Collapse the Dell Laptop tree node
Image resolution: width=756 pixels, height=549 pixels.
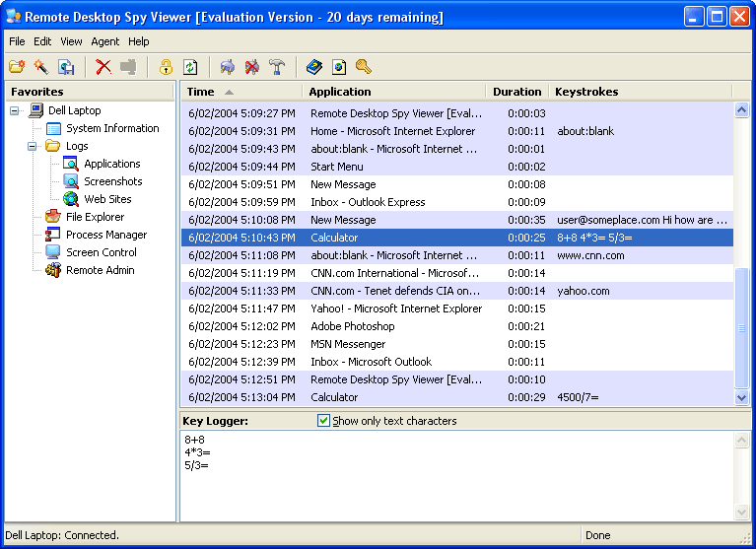[15, 110]
